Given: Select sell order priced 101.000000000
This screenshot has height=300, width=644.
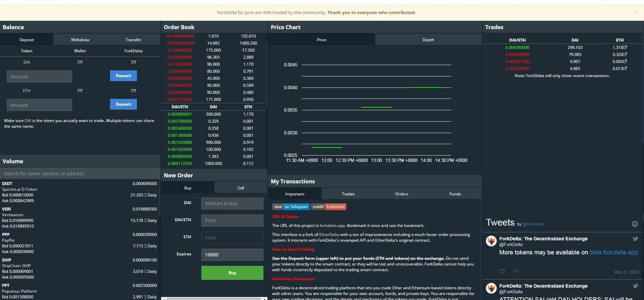Looking at the screenshot, I should point(213,36).
